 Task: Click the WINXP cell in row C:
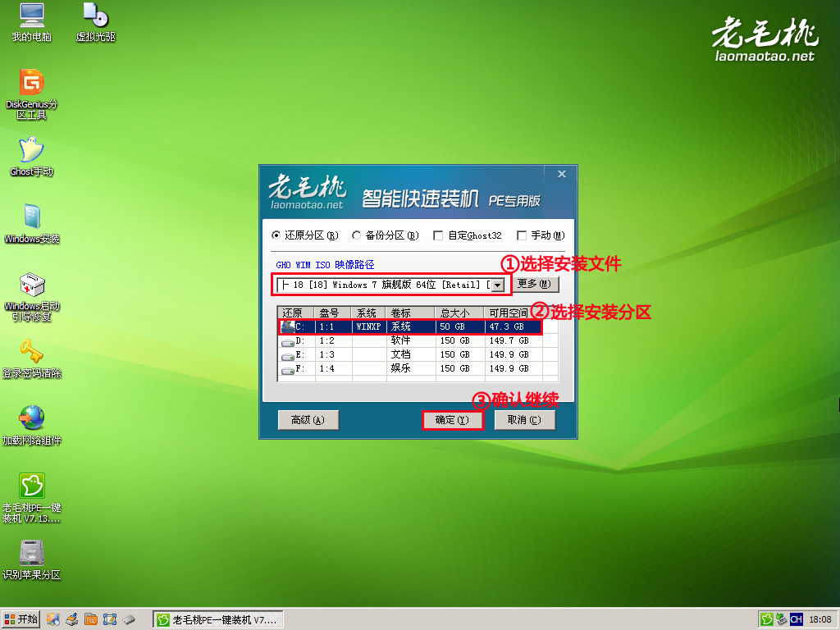[x=368, y=326]
